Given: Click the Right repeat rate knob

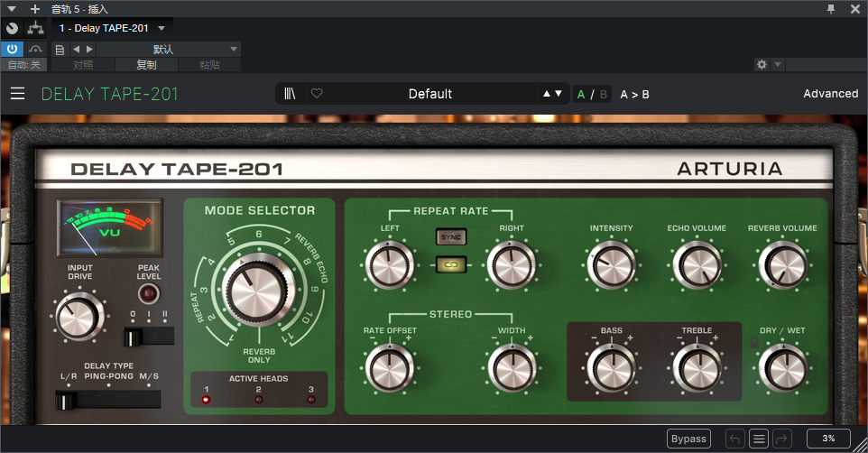Looking at the screenshot, I should (511, 265).
